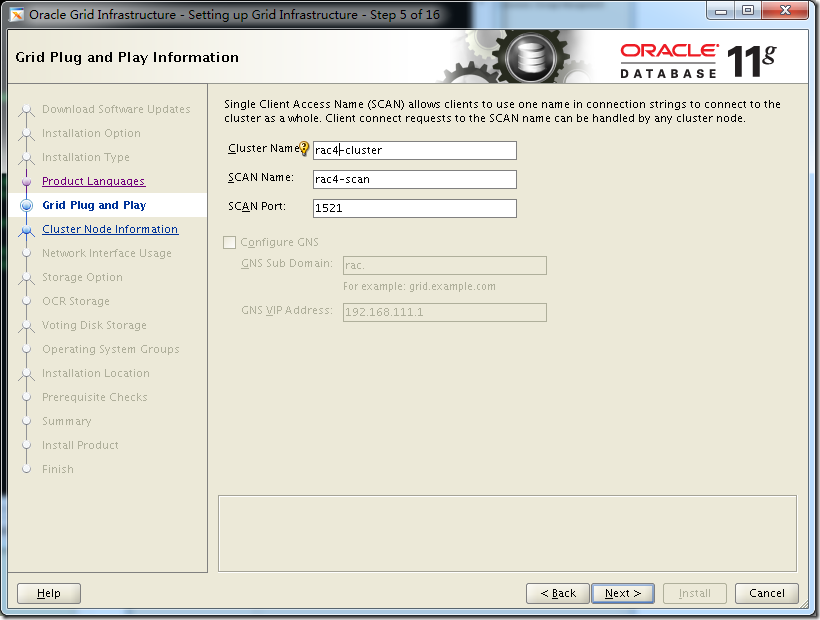Click the empty message area panel
The width and height of the screenshot is (820, 620).
507,534
